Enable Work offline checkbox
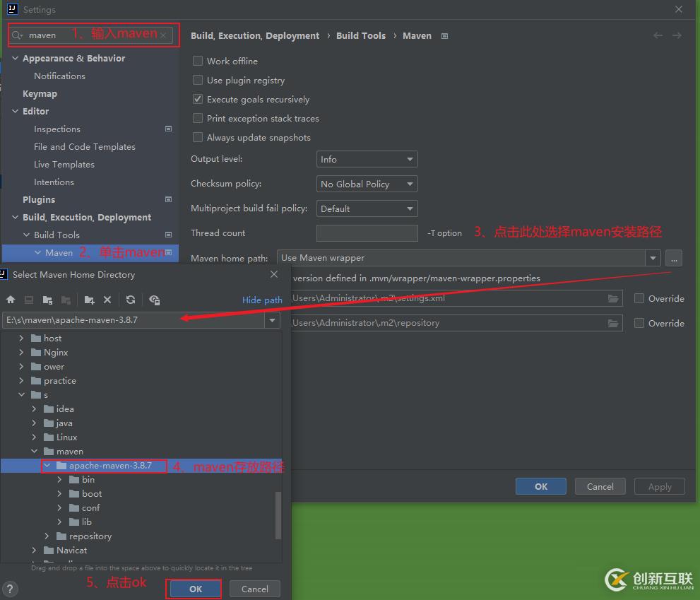This screenshot has width=700, height=600. coord(197,61)
